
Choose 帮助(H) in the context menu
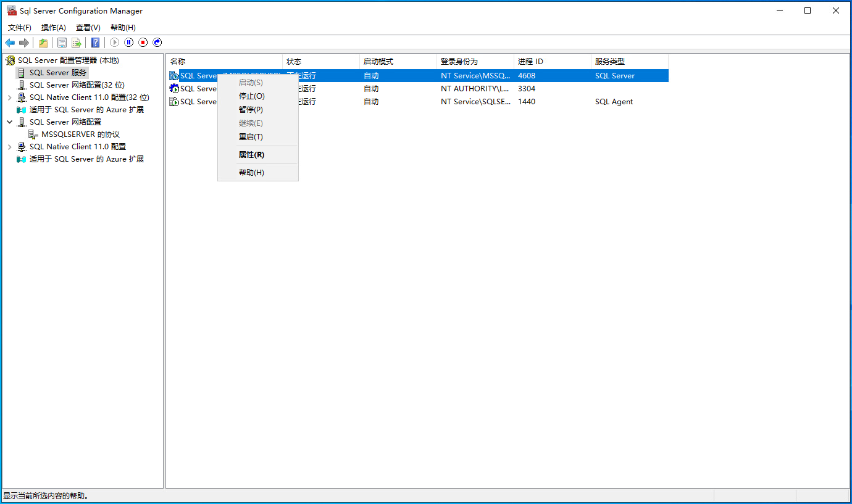(258, 173)
